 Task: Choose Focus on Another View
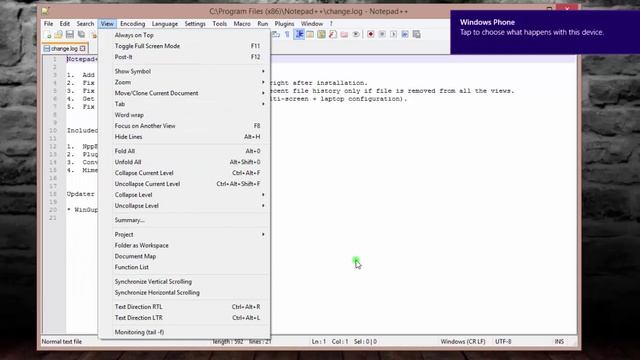click(184, 126)
